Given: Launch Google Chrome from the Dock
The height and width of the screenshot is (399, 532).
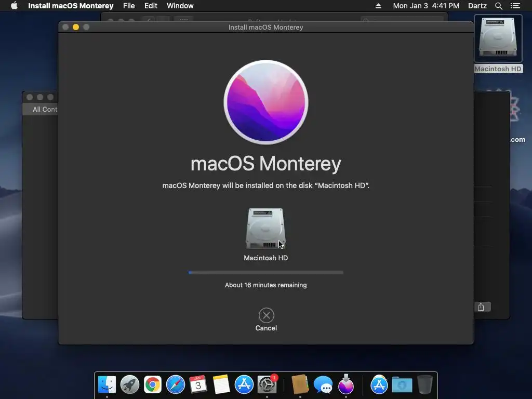Looking at the screenshot, I should pos(153,385).
